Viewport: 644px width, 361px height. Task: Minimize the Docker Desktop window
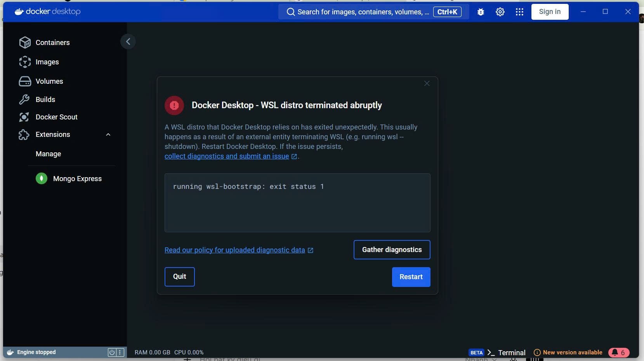click(583, 12)
